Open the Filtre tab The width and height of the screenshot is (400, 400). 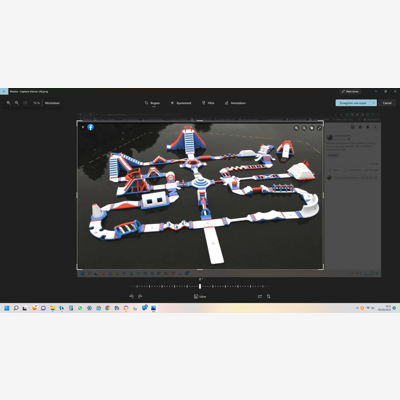click(x=208, y=103)
